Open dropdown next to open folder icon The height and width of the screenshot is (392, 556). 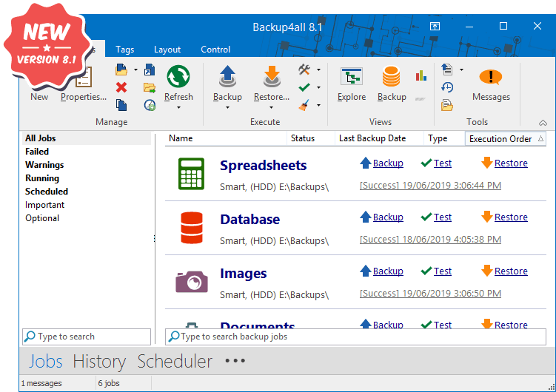coord(135,70)
